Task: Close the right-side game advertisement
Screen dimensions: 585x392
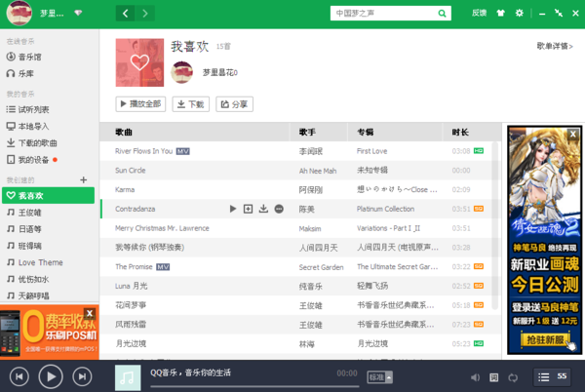Action: pos(573,134)
